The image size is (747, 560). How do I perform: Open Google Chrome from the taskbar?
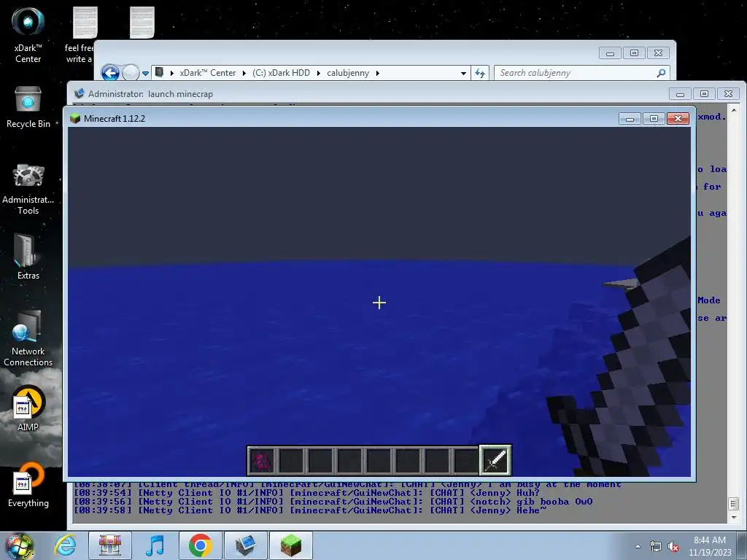tap(200, 545)
